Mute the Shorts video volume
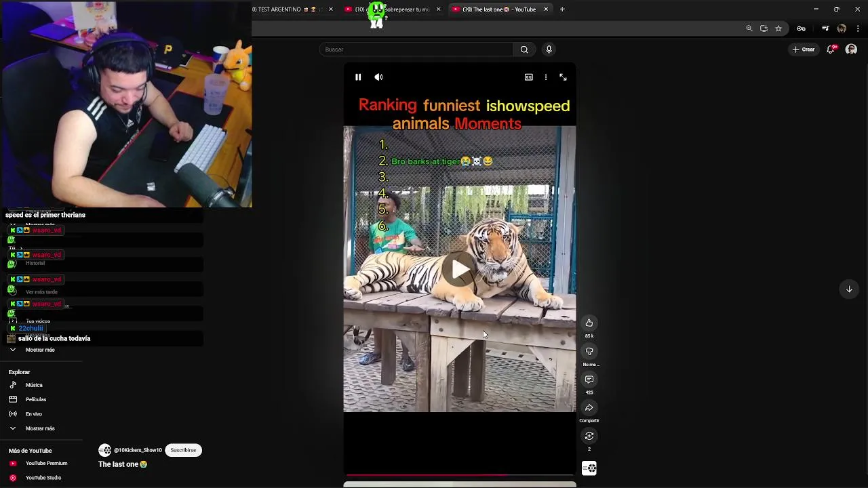This screenshot has height=488, width=868. [378, 77]
